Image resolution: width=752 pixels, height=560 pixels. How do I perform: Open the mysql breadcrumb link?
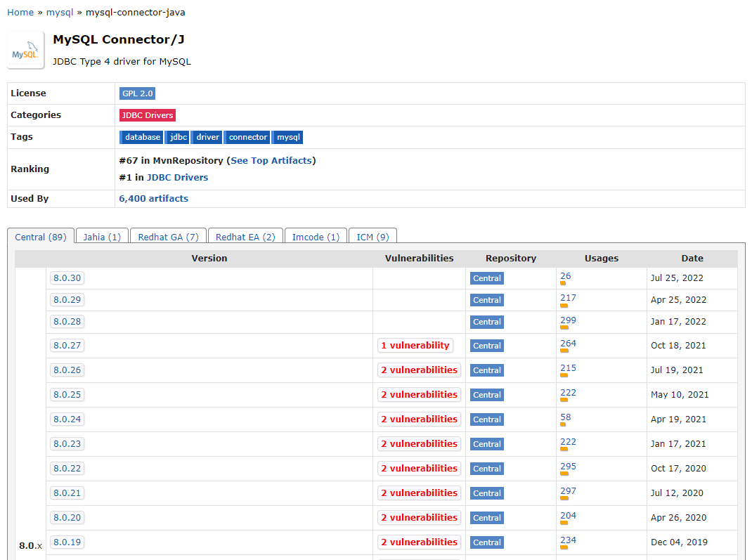pyautogui.click(x=60, y=13)
